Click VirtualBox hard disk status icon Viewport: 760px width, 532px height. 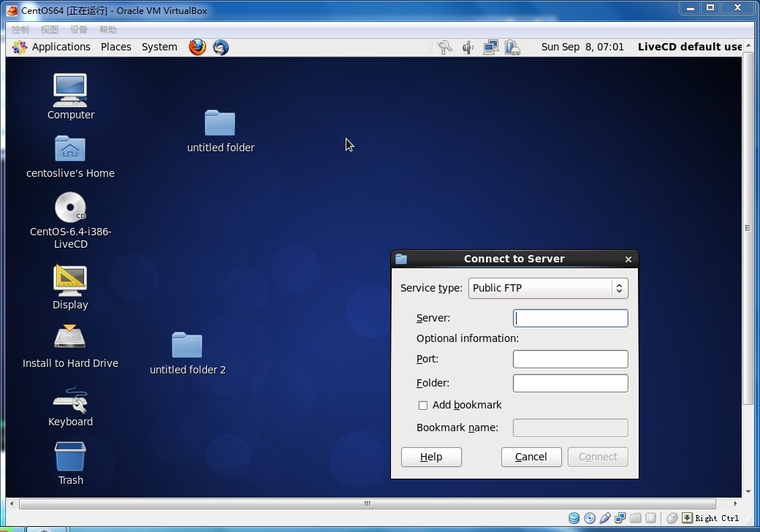[x=574, y=518]
